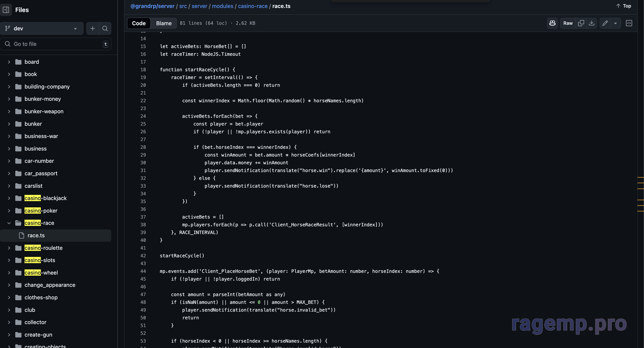Viewport: 644px width, 348px height.
Task: Expand the casino-poker folder chevron
Action: [9, 211]
